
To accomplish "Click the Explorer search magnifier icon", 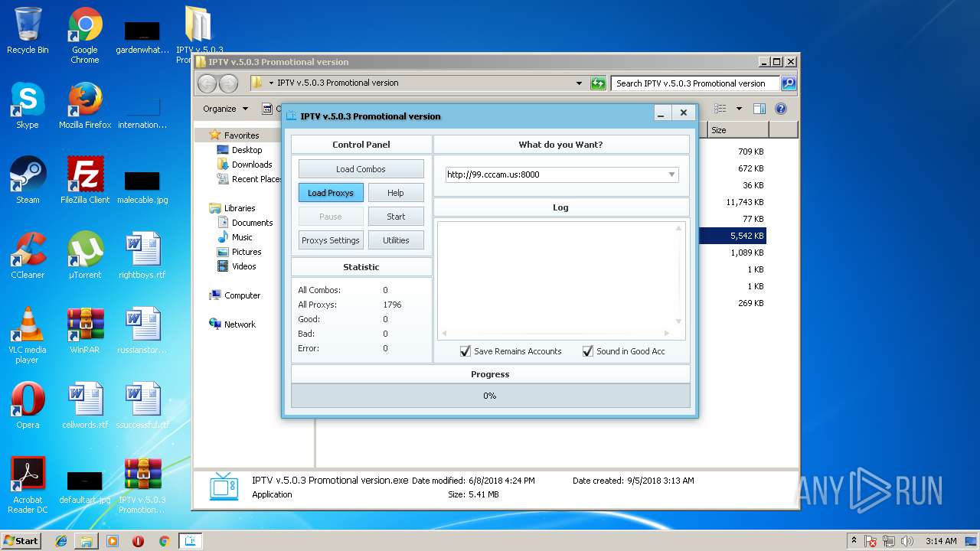I will click(788, 83).
